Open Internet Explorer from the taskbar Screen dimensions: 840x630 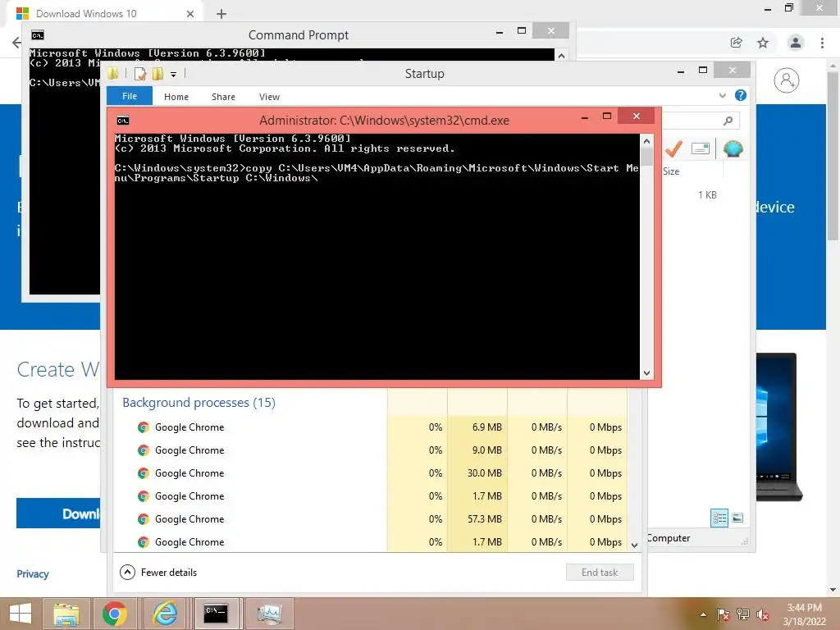point(165,614)
